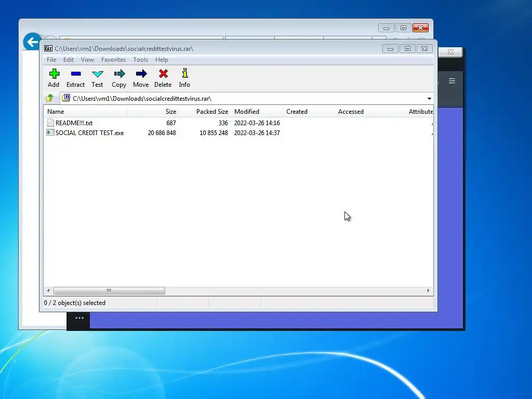Click the SOCIAL CREDIT TEST.exe file icon
This screenshot has width=532, height=399.
coord(50,132)
